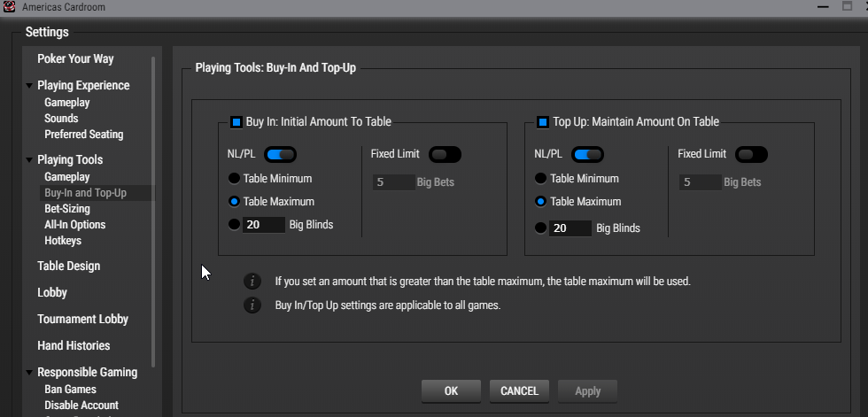Open Preferred Seating settings
Image resolution: width=868 pixels, height=417 pixels.
(84, 135)
